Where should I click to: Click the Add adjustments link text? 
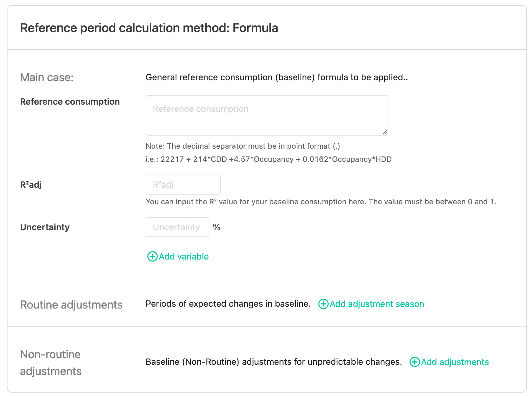[x=455, y=362]
